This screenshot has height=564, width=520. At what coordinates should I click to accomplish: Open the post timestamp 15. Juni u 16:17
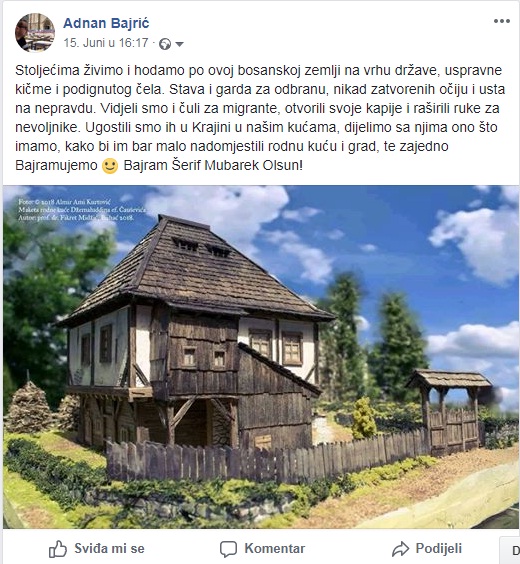106,43
